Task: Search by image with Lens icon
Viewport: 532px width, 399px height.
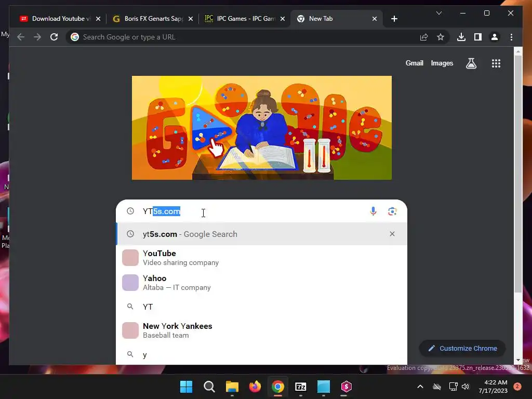Action: pos(392,211)
